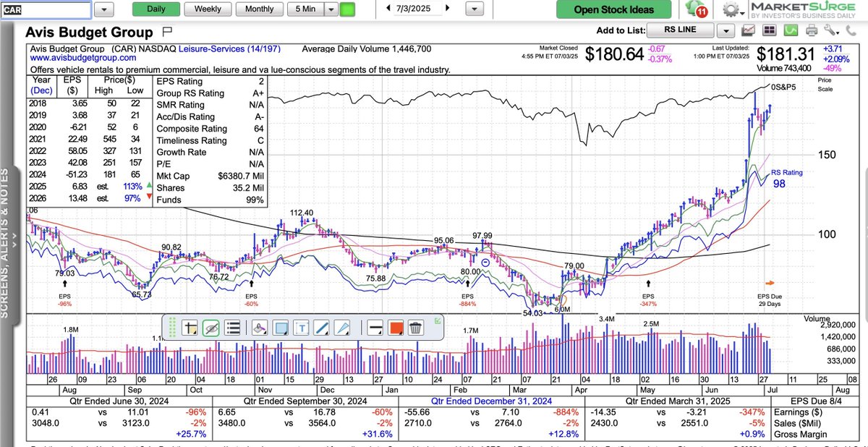The width and height of the screenshot is (868, 447).
Task: Expand the Add to List dropdown arrow
Action: (x=726, y=31)
